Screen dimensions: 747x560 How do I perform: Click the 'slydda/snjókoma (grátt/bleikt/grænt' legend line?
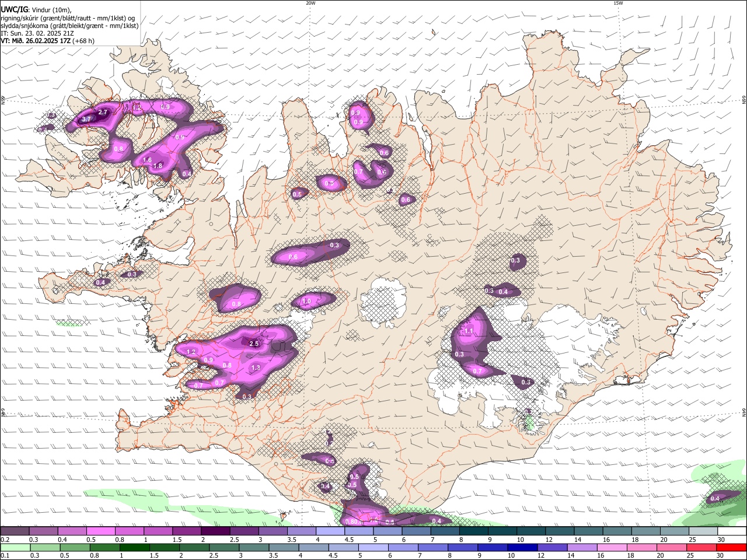(x=69, y=26)
